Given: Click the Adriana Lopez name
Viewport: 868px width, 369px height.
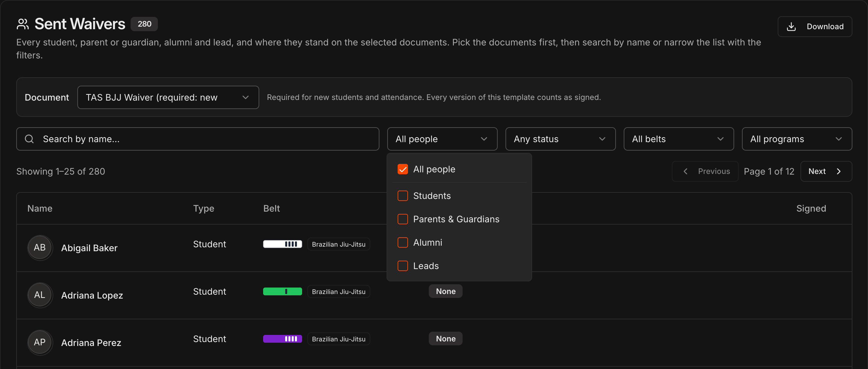Looking at the screenshot, I should click(x=92, y=295).
